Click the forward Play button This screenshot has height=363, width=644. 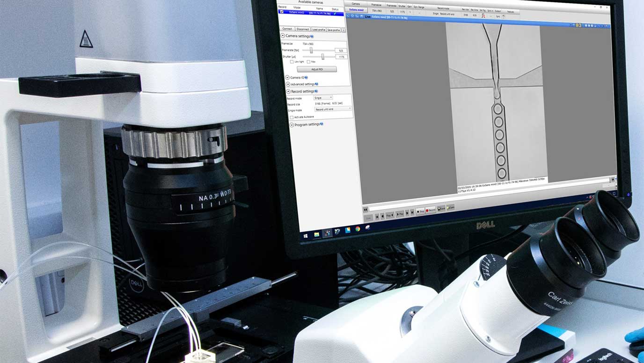click(400, 214)
